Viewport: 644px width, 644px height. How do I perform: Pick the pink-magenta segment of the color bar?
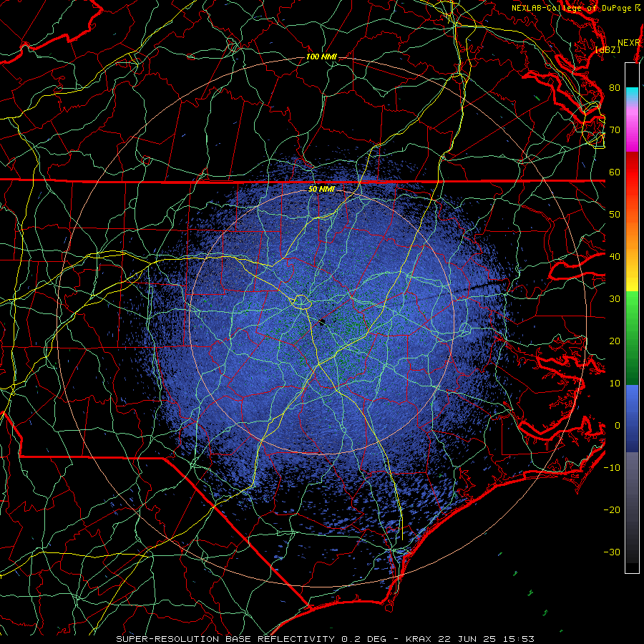tap(632, 127)
